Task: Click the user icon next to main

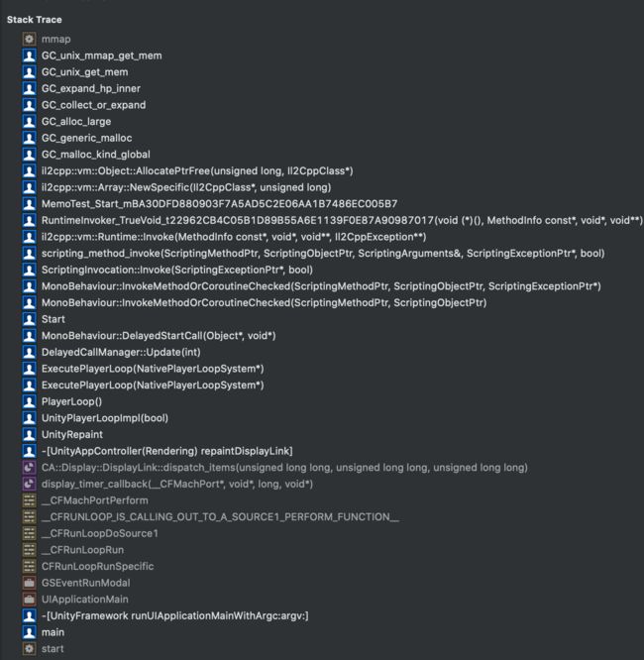Action: 29,632
